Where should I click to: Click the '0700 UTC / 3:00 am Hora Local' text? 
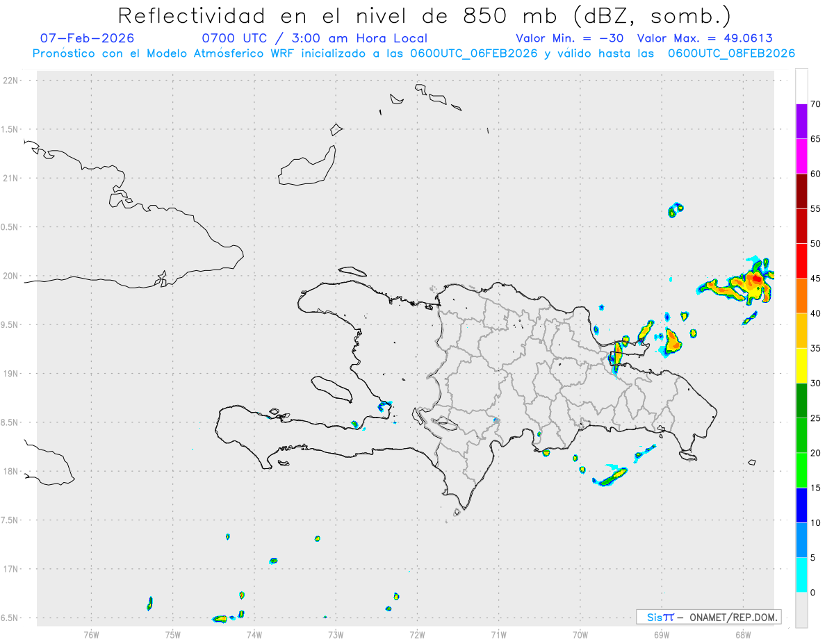click(x=314, y=38)
